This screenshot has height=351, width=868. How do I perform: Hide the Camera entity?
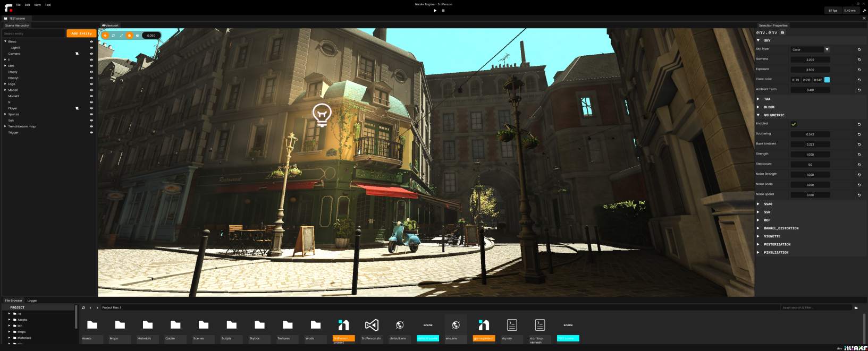coord(91,54)
